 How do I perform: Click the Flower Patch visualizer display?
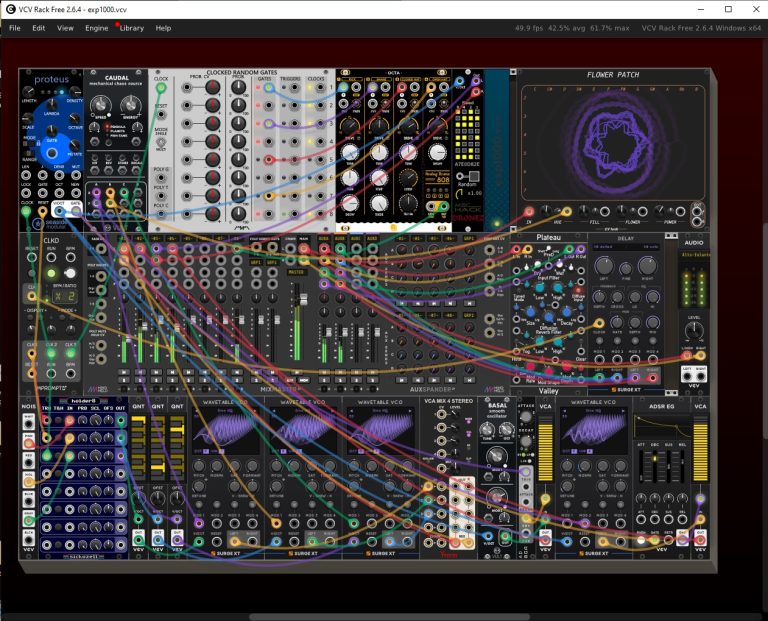(613, 143)
